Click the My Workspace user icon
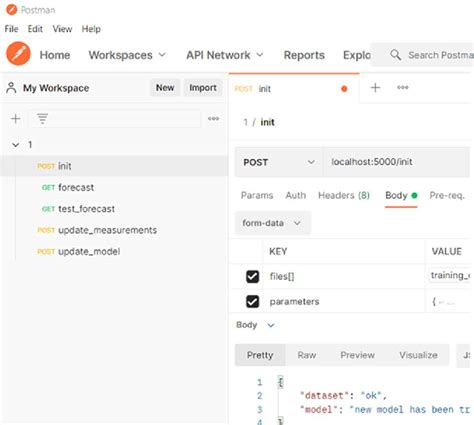Viewport: 474px width, 425px height. 11,88
